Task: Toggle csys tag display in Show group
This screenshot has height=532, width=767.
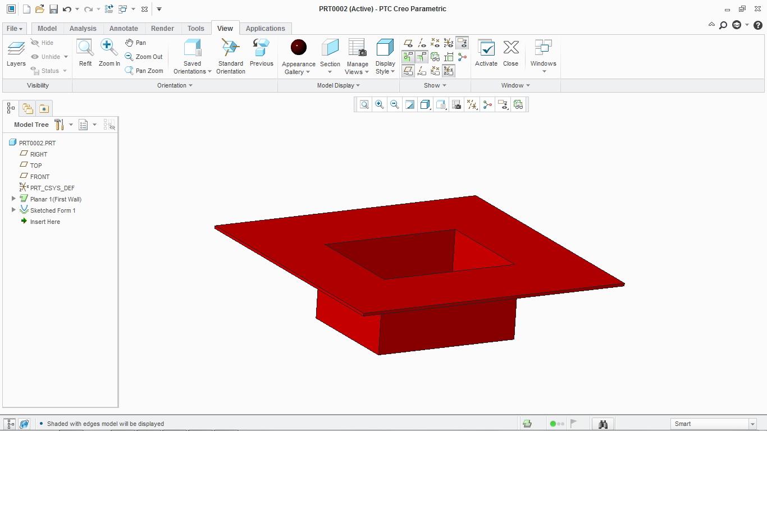Action: click(x=449, y=71)
